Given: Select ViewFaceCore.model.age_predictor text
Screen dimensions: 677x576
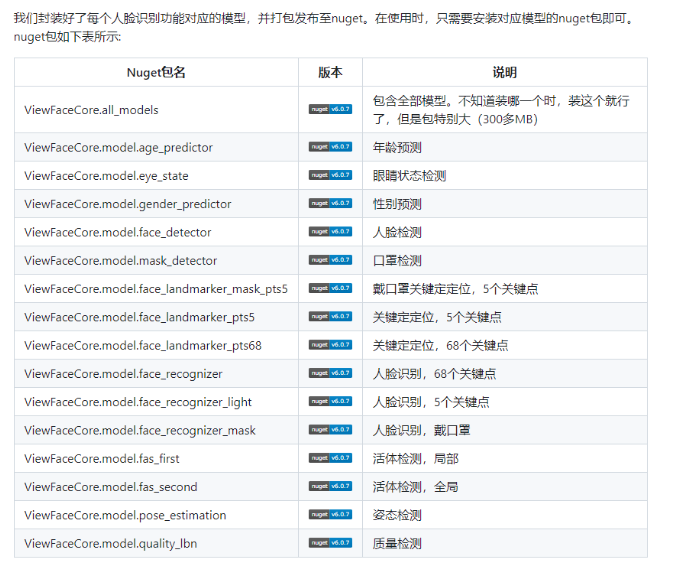Looking at the screenshot, I should click(118, 148).
